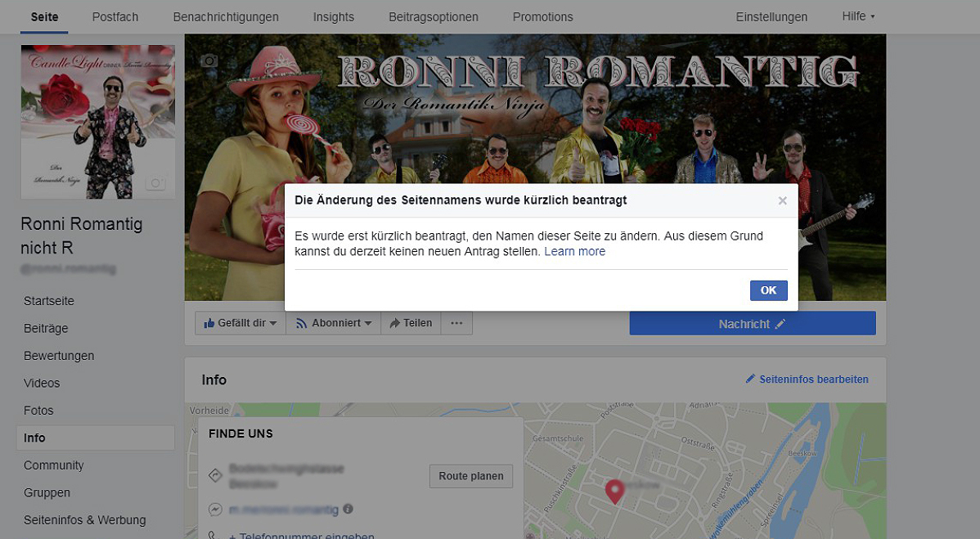
Task: Open the Benachrichtigungen tab
Action: pos(226,17)
